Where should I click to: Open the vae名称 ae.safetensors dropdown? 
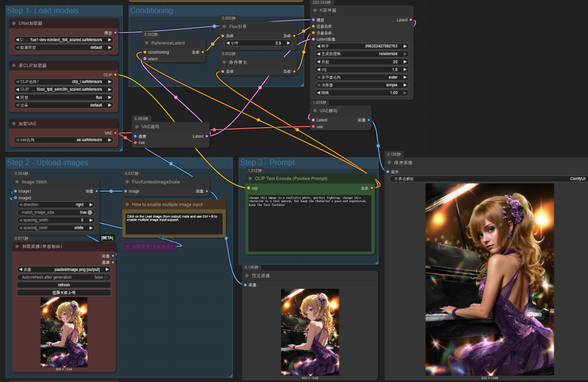click(64, 140)
